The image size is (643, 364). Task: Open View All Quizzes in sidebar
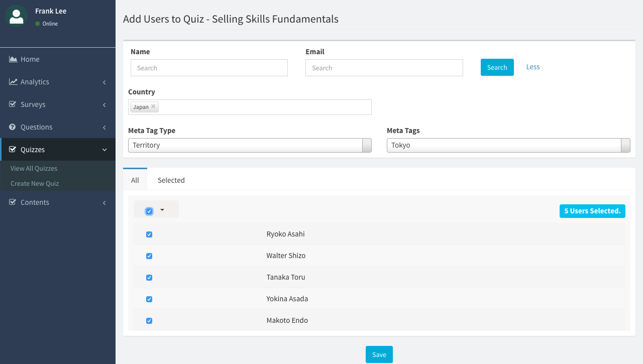(x=34, y=169)
